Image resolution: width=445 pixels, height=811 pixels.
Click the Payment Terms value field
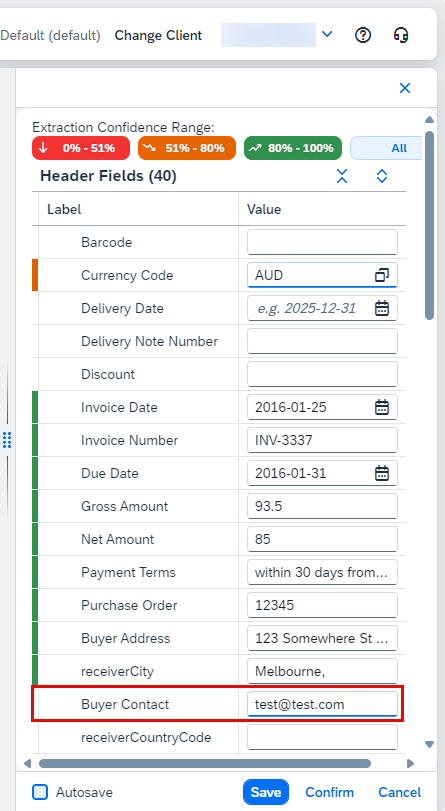coord(322,573)
